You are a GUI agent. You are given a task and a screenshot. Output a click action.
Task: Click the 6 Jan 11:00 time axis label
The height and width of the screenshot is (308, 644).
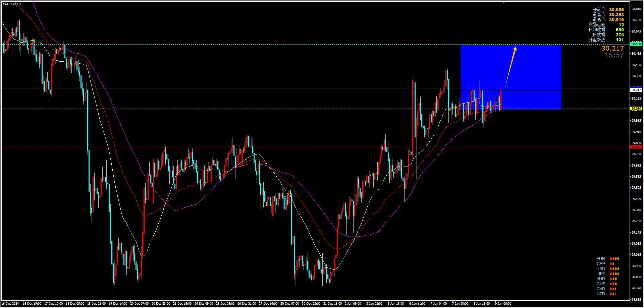[x=417, y=304]
